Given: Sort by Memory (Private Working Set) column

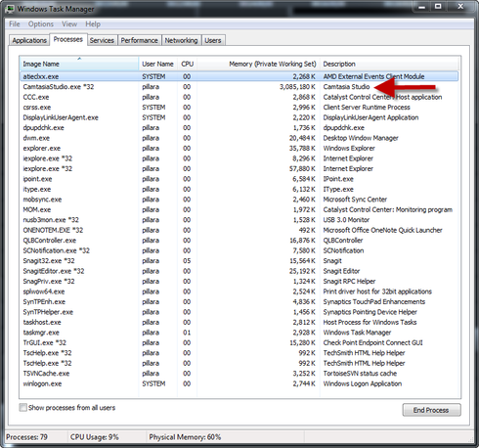Looking at the screenshot, I should (258, 64).
